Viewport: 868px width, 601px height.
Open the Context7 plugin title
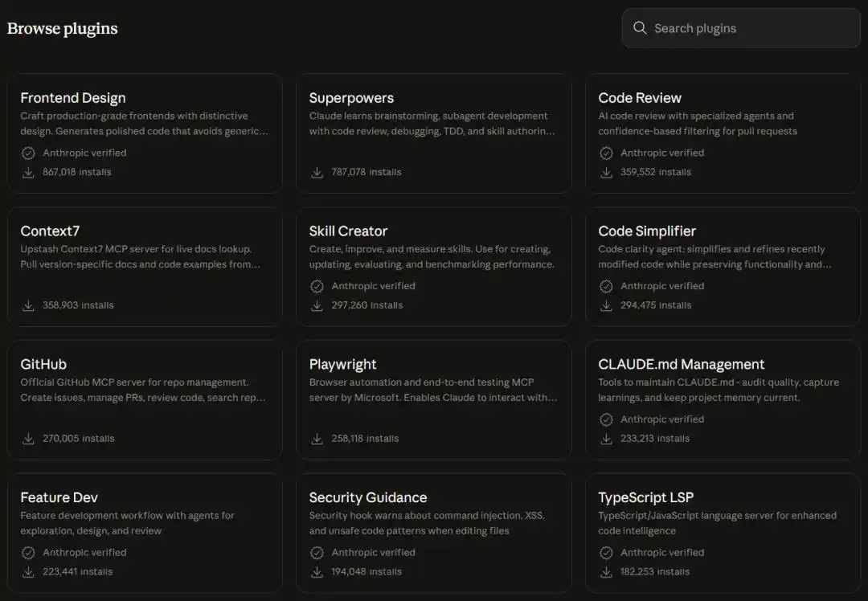[50, 231]
